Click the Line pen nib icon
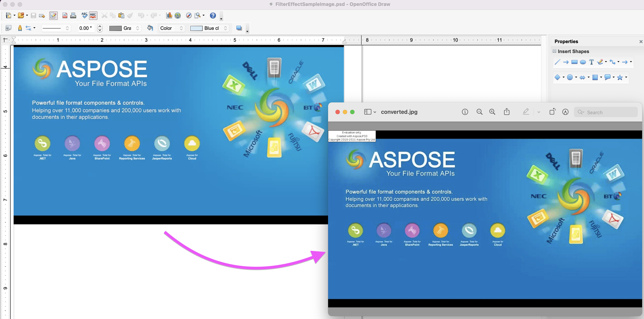This screenshot has width=644, height=319. tap(20, 28)
